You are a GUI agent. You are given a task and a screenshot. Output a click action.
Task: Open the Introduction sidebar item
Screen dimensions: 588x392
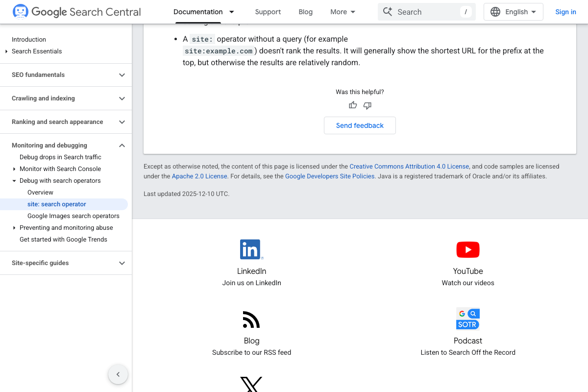[29, 40]
